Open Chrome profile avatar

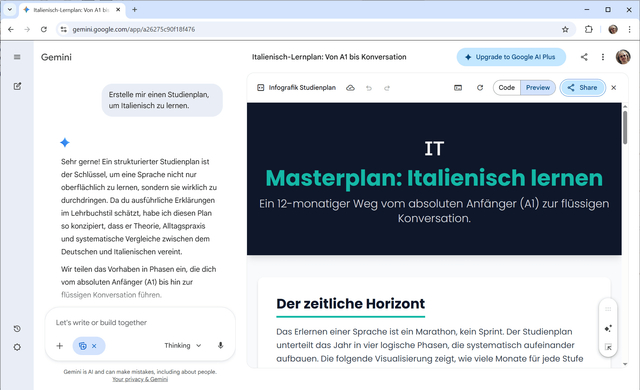tap(613, 29)
